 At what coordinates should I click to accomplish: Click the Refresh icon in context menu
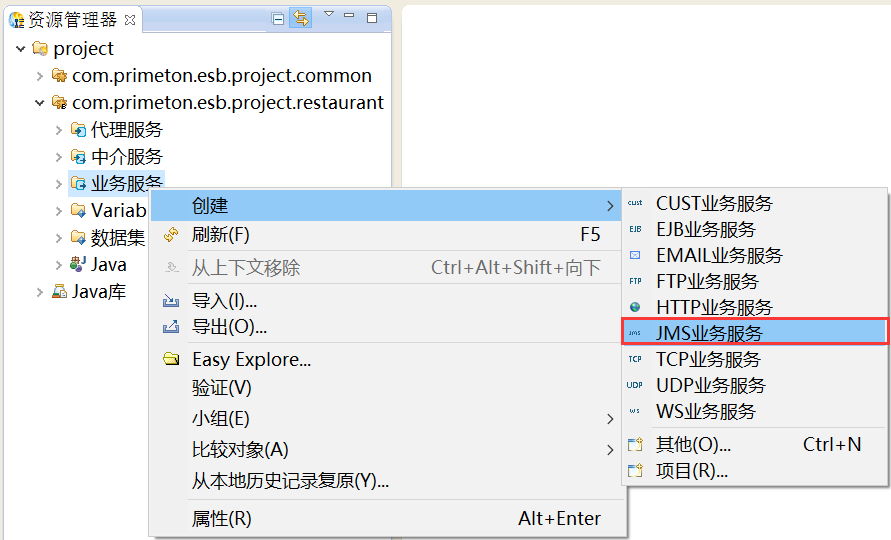point(171,234)
